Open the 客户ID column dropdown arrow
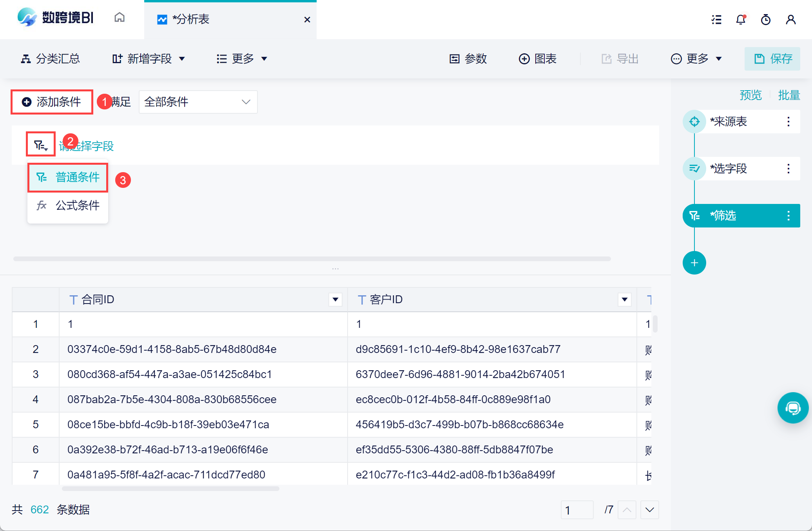The image size is (812, 531). coord(624,300)
